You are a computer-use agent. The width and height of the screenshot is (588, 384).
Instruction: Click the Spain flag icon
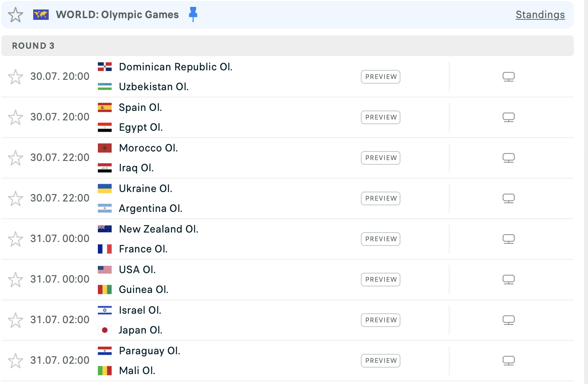(x=105, y=107)
